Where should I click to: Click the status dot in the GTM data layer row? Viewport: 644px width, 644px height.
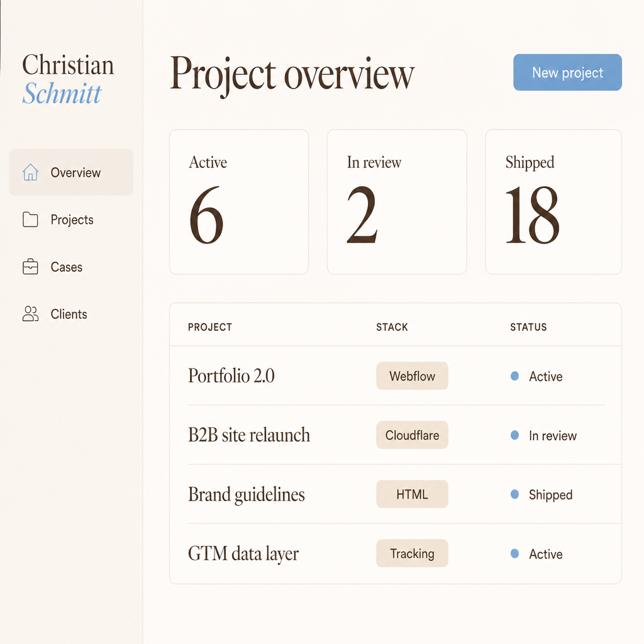click(514, 553)
